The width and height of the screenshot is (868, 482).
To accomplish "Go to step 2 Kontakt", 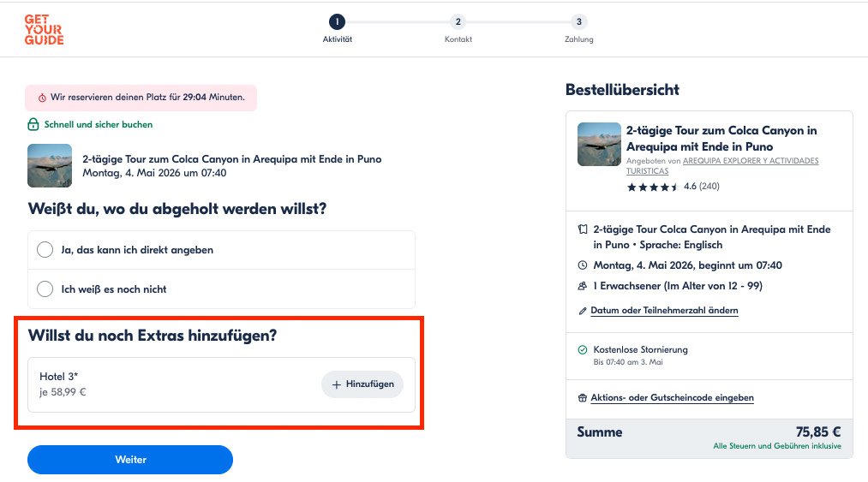I will coord(458,22).
